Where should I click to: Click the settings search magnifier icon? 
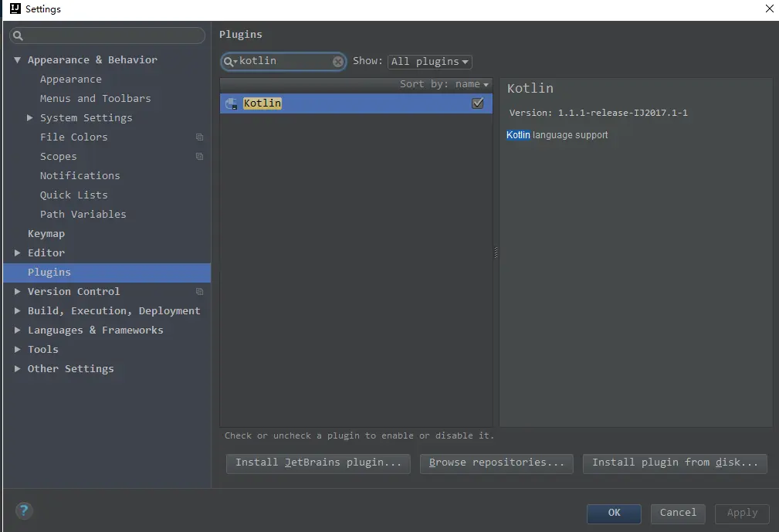pyautogui.click(x=18, y=36)
